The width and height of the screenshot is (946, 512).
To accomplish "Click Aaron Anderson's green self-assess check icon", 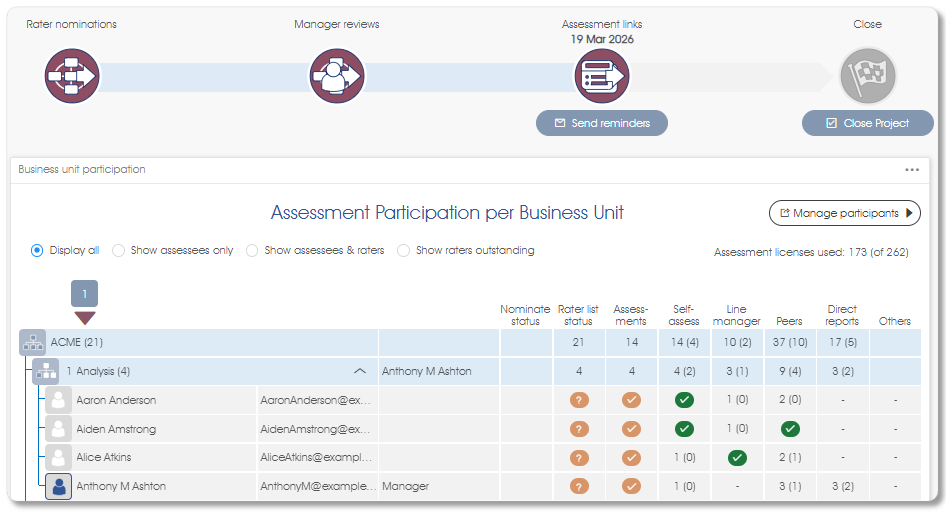I will coord(684,400).
